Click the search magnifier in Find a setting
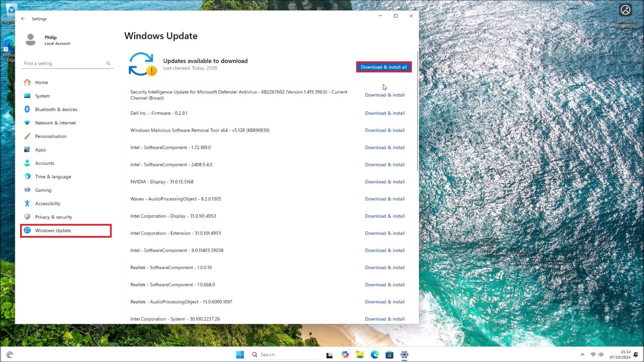Viewport: 644px width, 362px height. [108, 63]
